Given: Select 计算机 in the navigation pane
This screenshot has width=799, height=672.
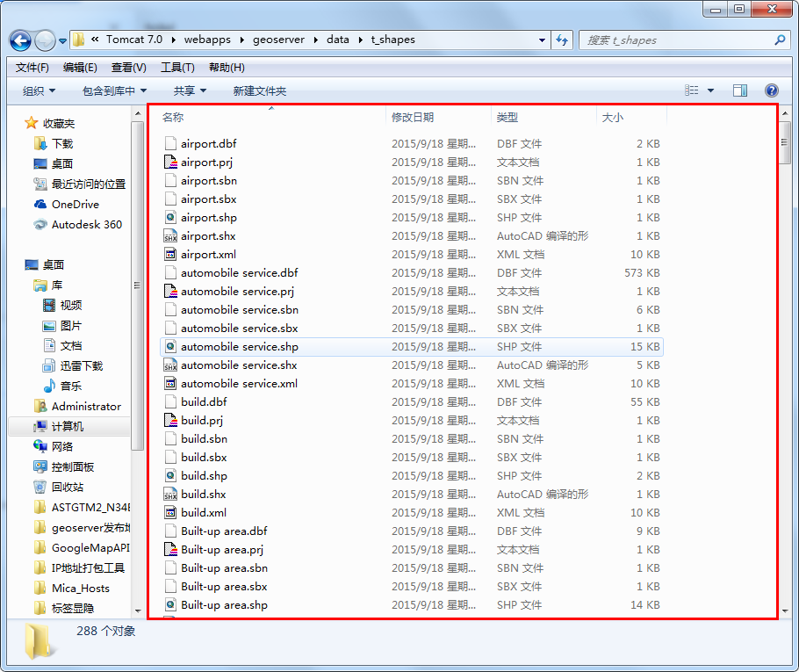Looking at the screenshot, I should pyautogui.click(x=68, y=426).
